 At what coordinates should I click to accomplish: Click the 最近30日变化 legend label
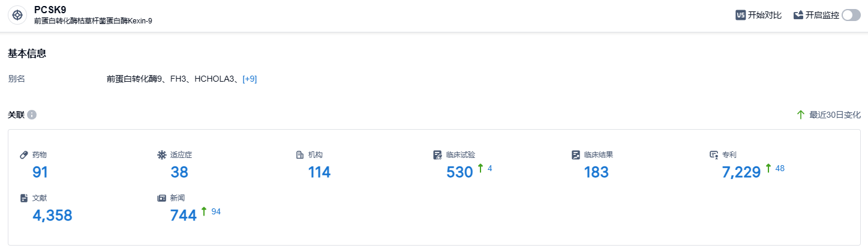point(834,115)
